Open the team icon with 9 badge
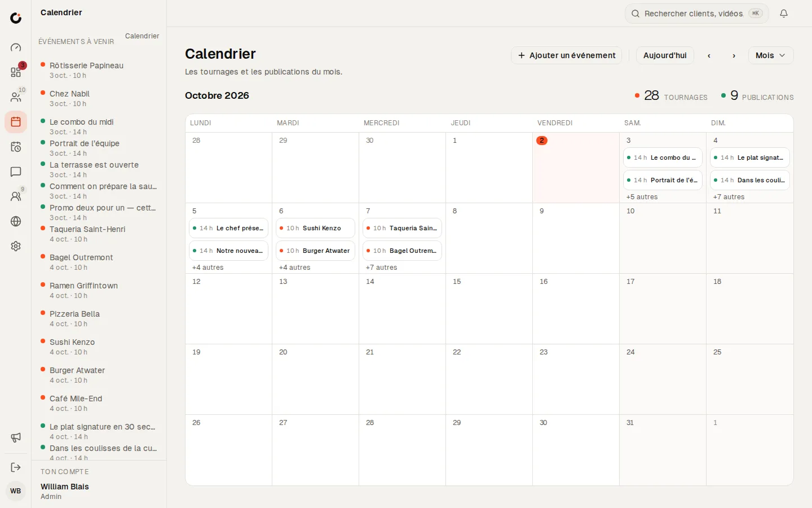This screenshot has height=508, width=812. pos(16,196)
